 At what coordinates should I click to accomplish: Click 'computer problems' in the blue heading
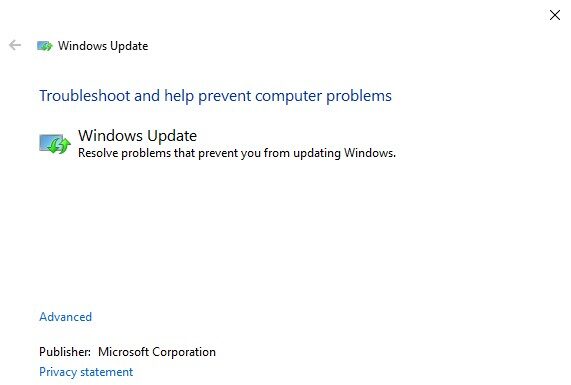(x=323, y=96)
